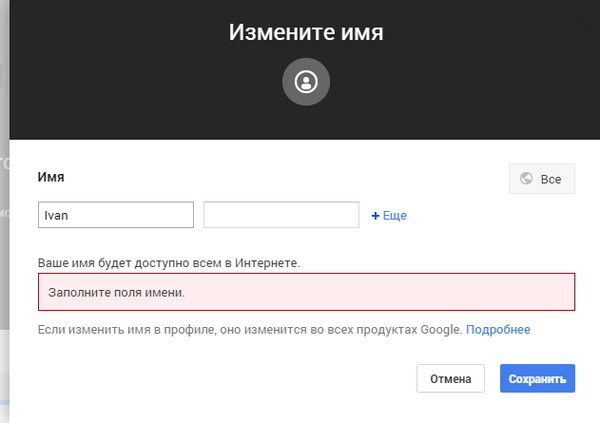Screen dimensions: 600x423
Task: Open the Все visibility dropdown
Action: [x=541, y=179]
